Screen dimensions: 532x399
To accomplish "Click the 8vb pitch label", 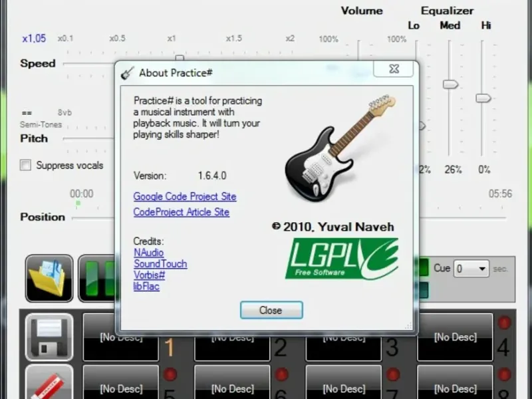I will [65, 112].
